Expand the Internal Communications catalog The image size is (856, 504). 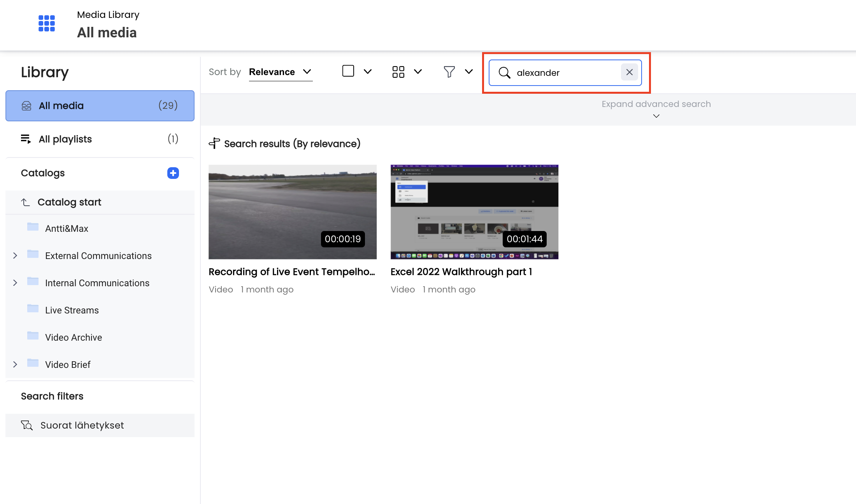pos(15,283)
